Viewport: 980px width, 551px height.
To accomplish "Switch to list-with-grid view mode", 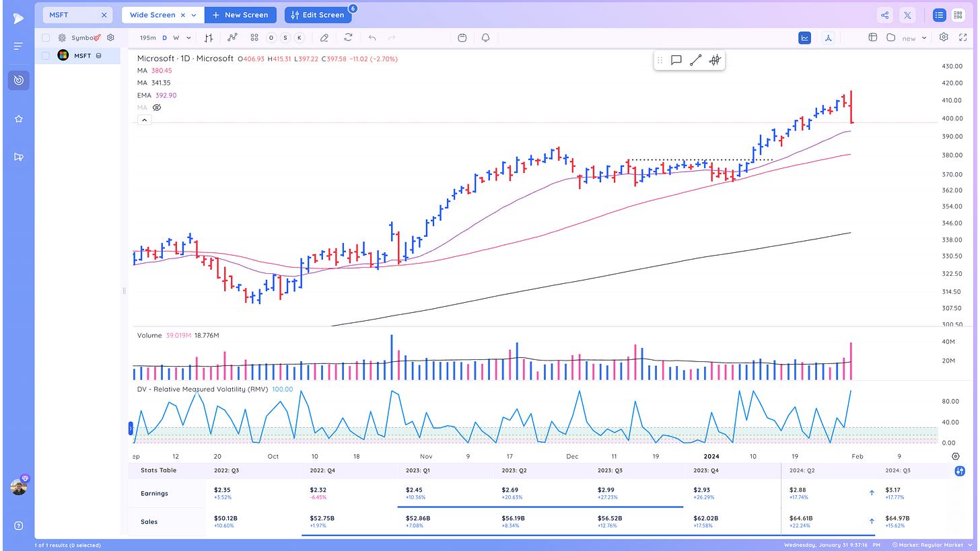I will [958, 15].
